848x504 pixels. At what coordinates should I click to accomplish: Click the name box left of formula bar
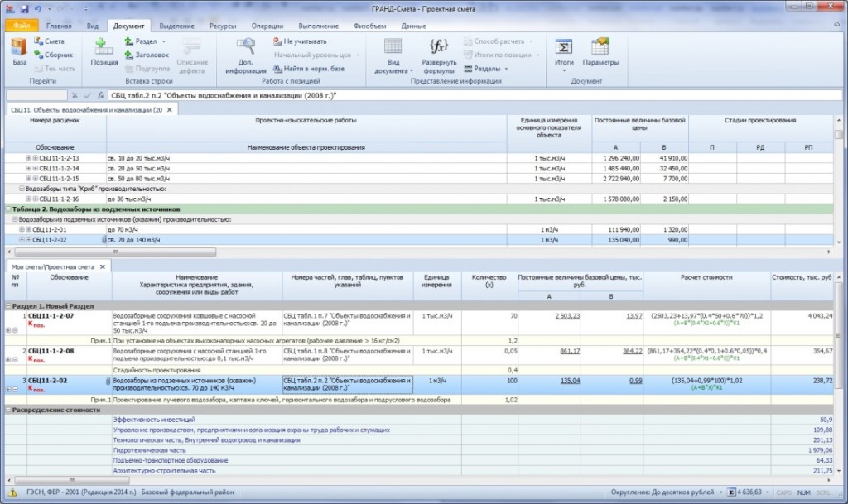tap(36, 96)
